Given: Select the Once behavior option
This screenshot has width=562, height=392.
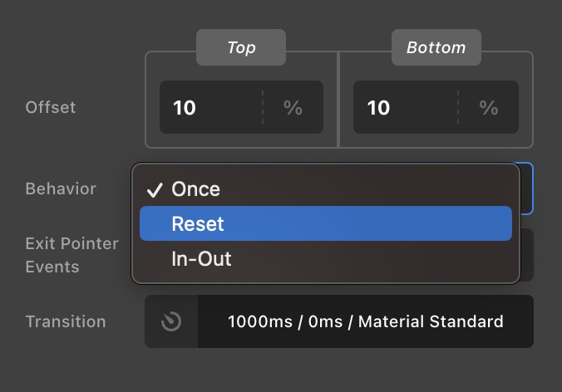Looking at the screenshot, I should coord(196,189).
